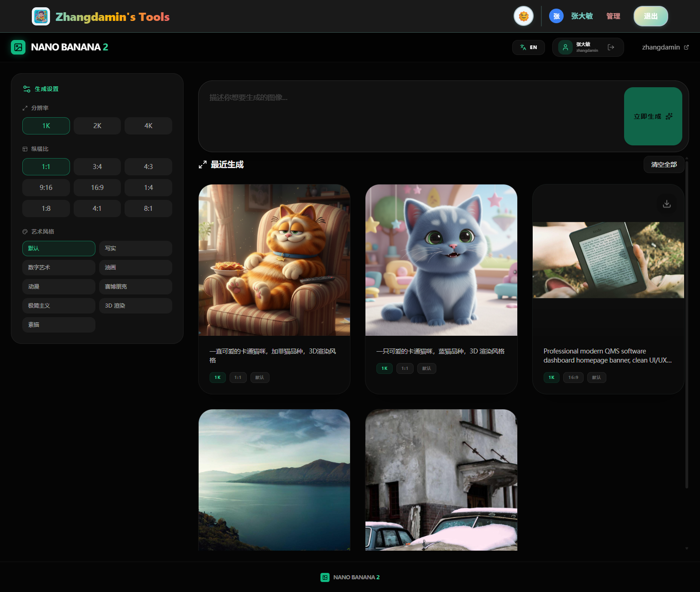Pick the 1:8 aspect ratio

pyautogui.click(x=46, y=209)
